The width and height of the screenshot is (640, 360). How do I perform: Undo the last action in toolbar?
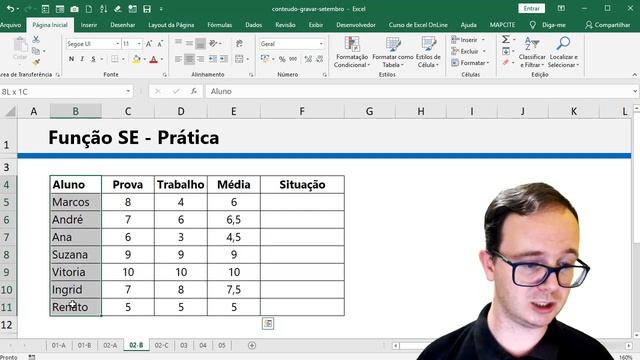coord(11,9)
